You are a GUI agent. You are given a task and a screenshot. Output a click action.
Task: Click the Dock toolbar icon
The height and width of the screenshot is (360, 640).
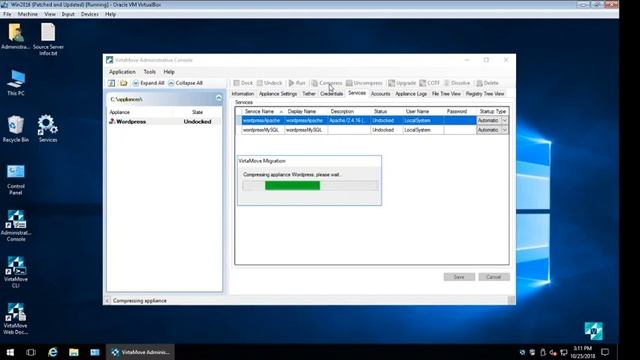236,83
